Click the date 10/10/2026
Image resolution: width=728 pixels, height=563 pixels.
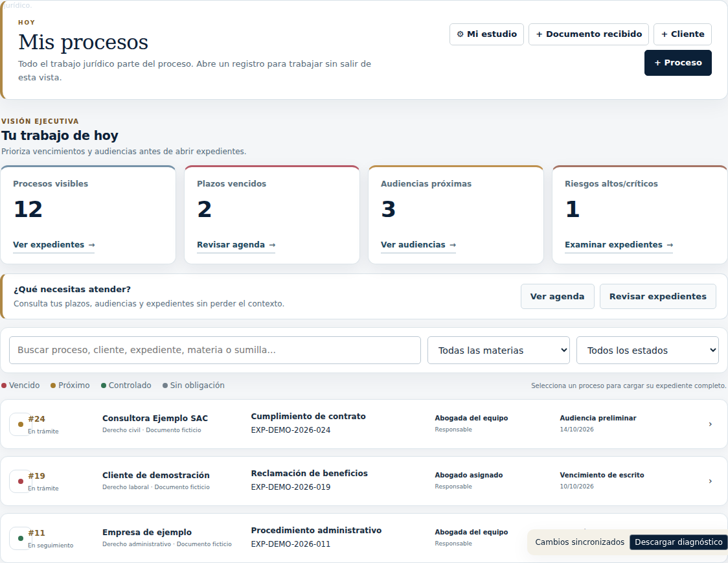[x=576, y=487]
